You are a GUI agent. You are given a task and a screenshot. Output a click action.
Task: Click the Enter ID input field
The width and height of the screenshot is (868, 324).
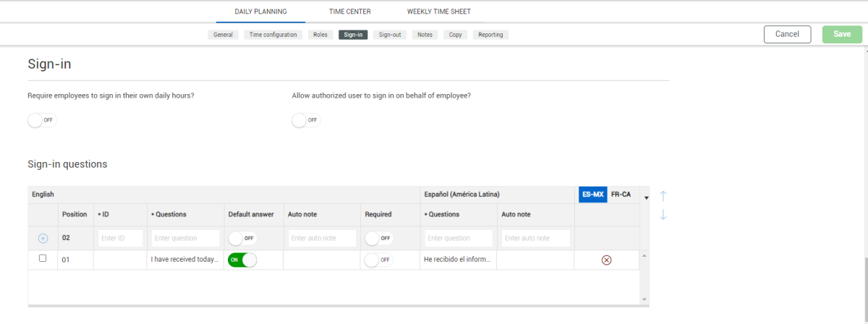(x=120, y=238)
